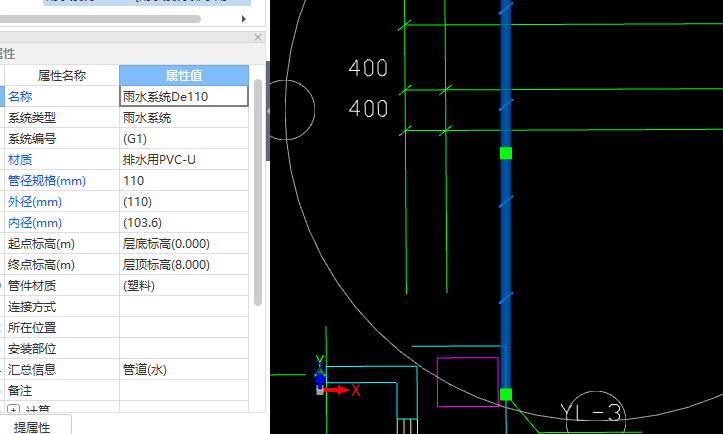Click the properties table vertical scrollbar
This screenshot has height=434, width=723.
258,192
